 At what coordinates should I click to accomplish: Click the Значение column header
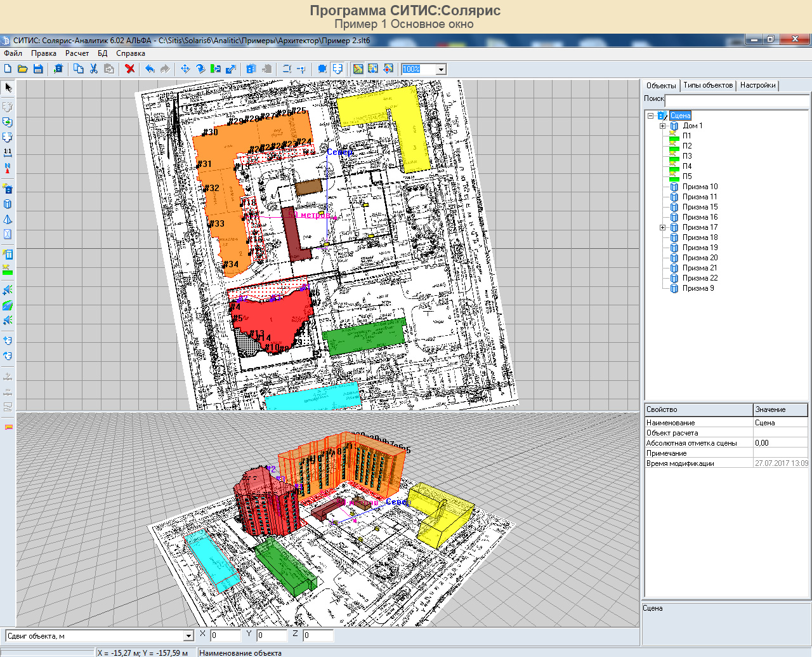780,409
